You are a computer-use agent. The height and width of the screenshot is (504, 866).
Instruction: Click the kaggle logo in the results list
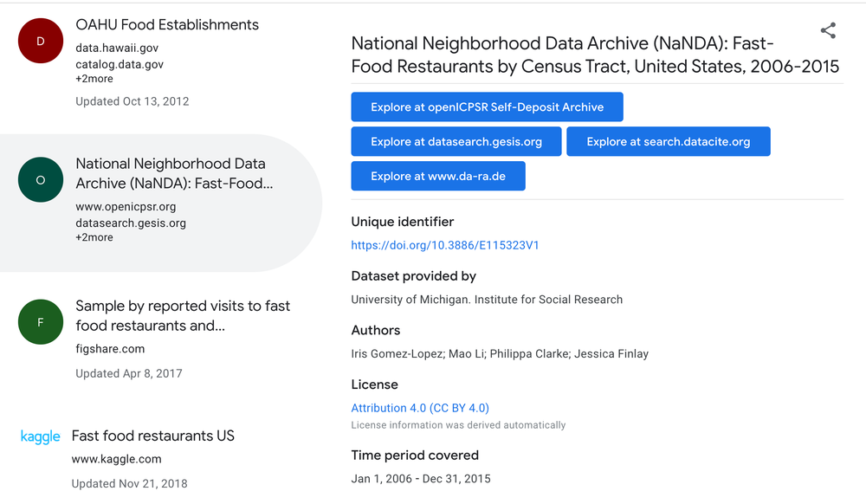(40, 436)
